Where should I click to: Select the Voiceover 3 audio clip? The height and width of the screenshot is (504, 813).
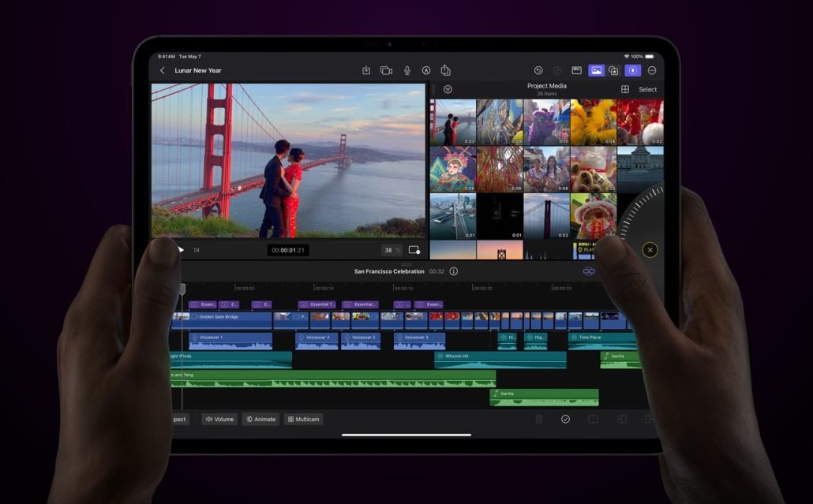click(419, 341)
